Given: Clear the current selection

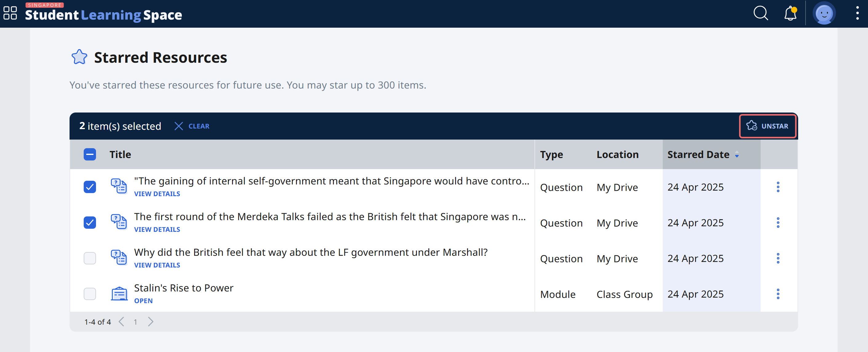Looking at the screenshot, I should tap(192, 126).
